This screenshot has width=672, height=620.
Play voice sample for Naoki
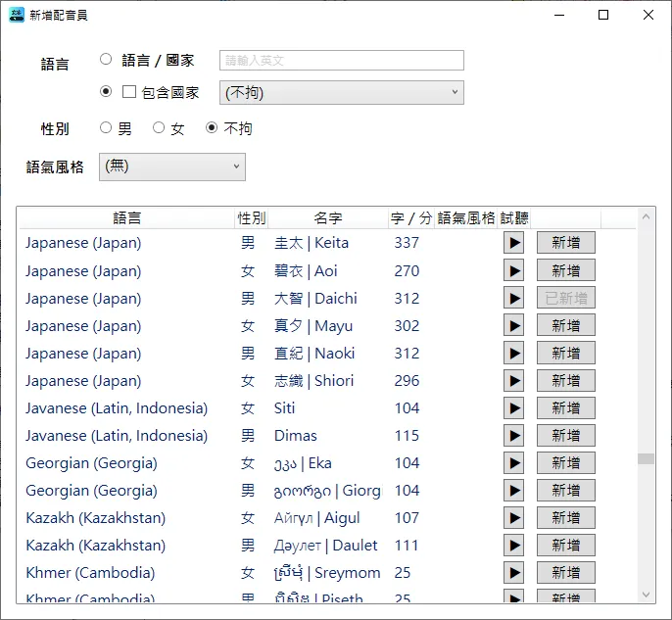click(x=513, y=353)
